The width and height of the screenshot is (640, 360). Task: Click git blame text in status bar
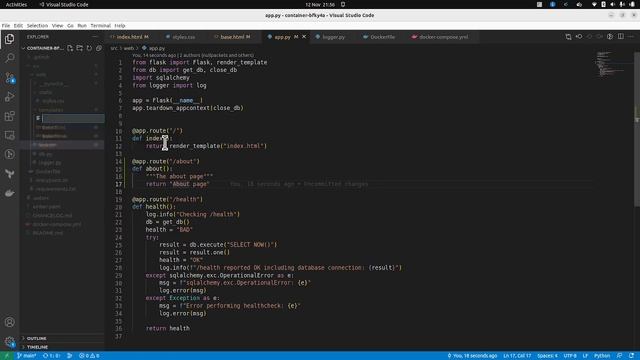[x=473, y=356]
